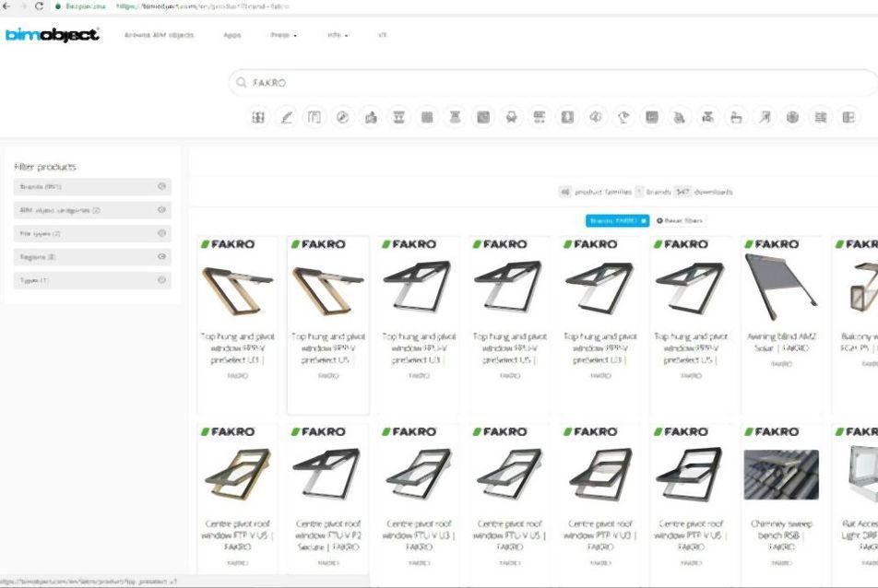Expand the Regions filter section
Image resolution: width=878 pixels, height=588 pixels.
click(92, 257)
